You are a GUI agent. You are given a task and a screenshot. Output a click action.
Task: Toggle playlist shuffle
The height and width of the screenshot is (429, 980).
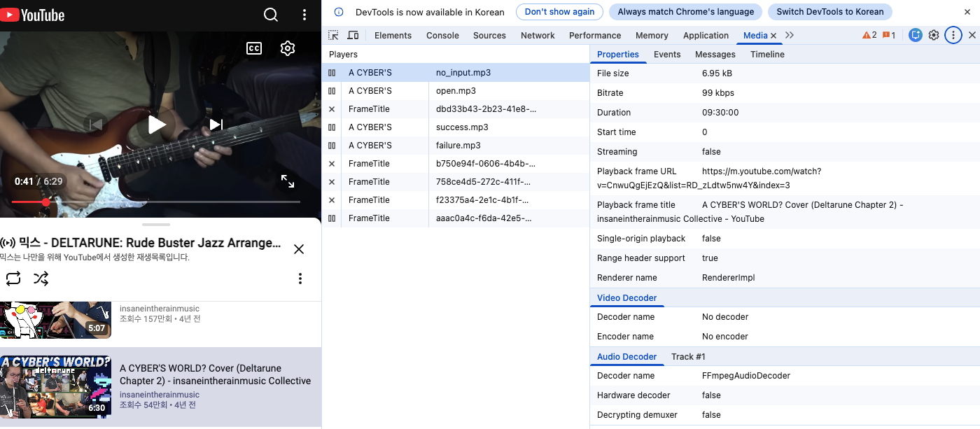coord(41,279)
